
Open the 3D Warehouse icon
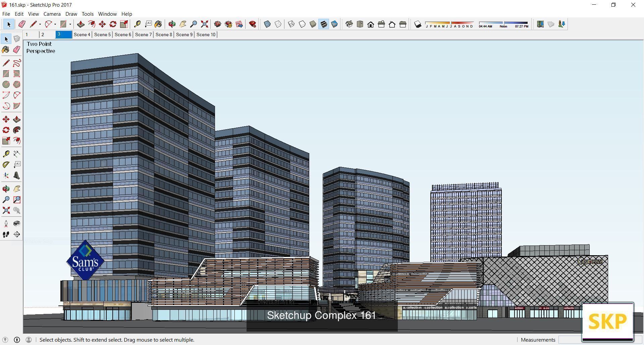tap(218, 24)
